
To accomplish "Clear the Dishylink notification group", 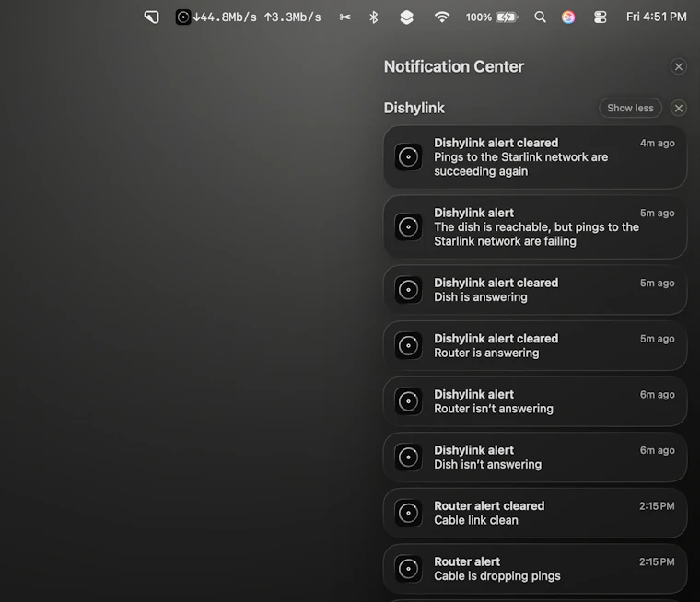I will coord(679,108).
